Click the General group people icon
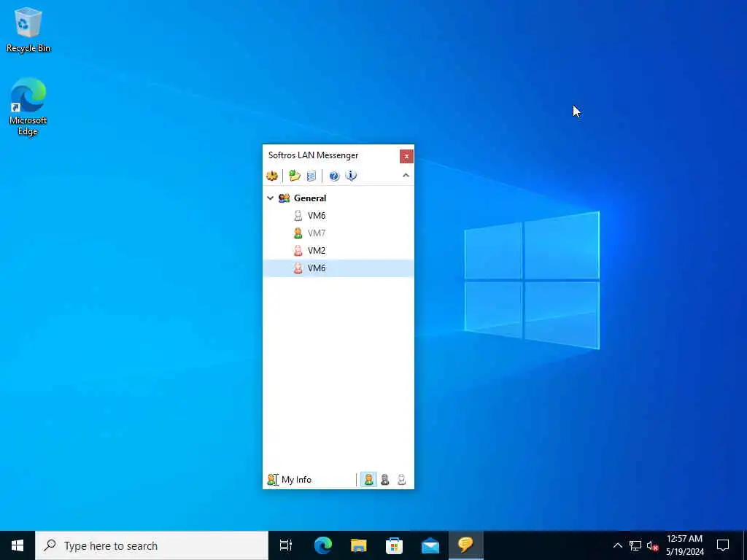747x560 pixels. pos(285,198)
